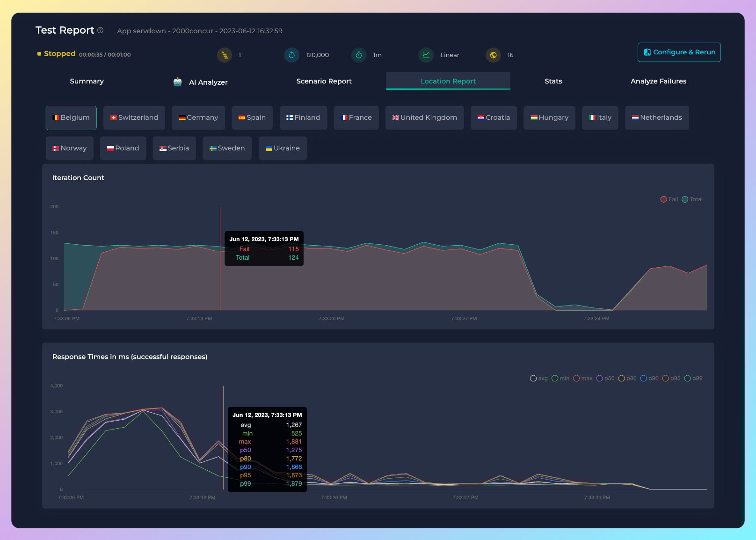
Task: Toggle the min series in Response Times legend
Action: point(560,379)
